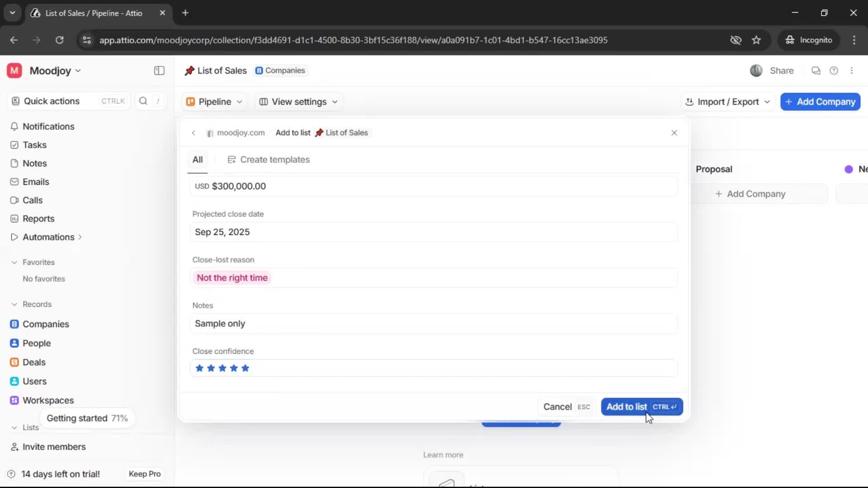Screen dimensions: 868x488
Task: Open the help menu icon
Action: pos(834,70)
